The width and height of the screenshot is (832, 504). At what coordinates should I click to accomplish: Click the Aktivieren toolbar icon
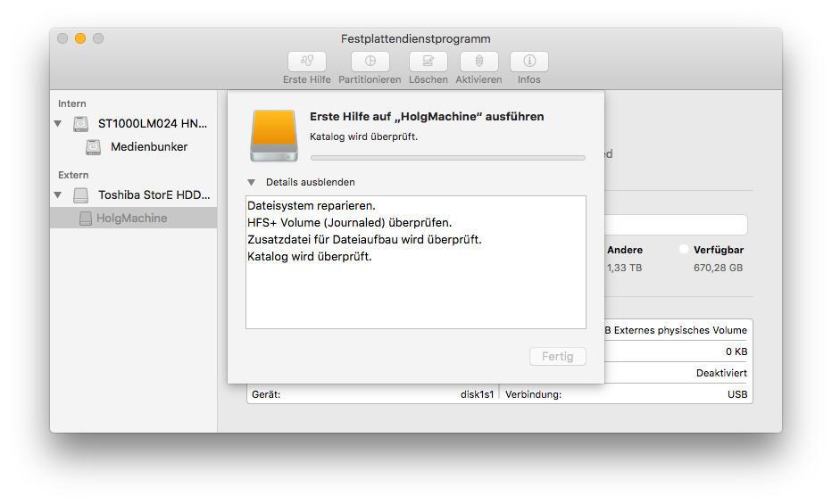pos(478,61)
